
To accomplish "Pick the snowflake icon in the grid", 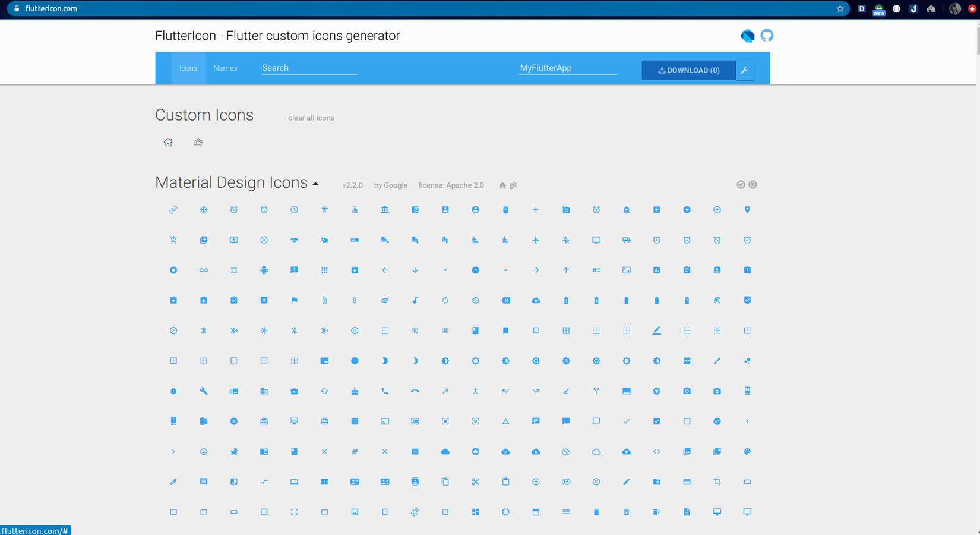I will [204, 210].
